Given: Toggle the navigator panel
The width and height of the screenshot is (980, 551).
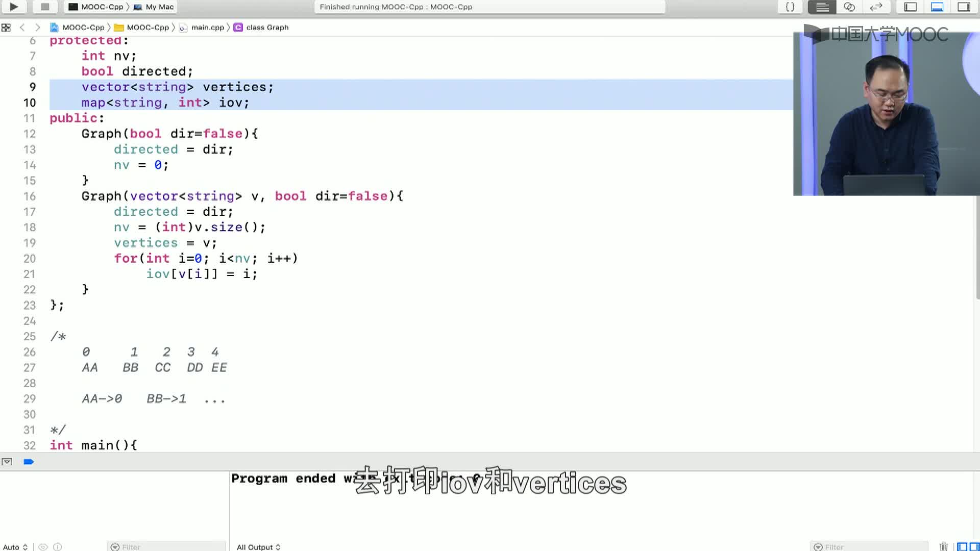Looking at the screenshot, I should [x=911, y=7].
